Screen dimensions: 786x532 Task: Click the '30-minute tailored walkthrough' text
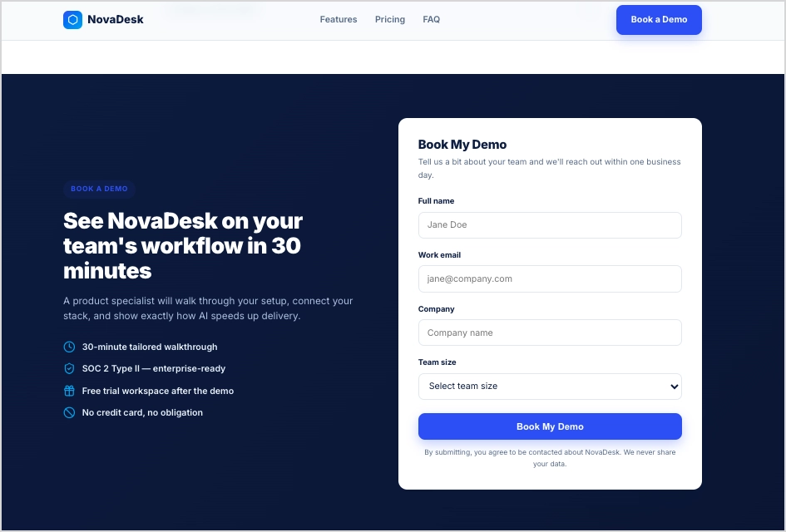(x=150, y=347)
